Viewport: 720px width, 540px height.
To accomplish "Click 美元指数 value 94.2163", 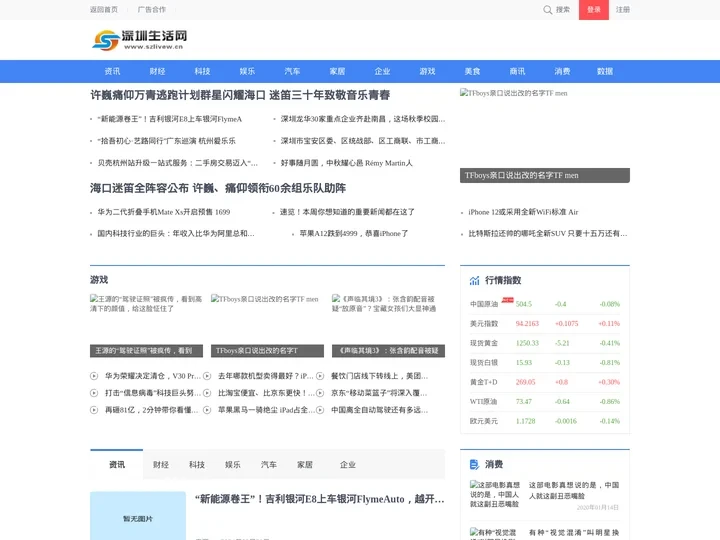I will click(x=527, y=323).
